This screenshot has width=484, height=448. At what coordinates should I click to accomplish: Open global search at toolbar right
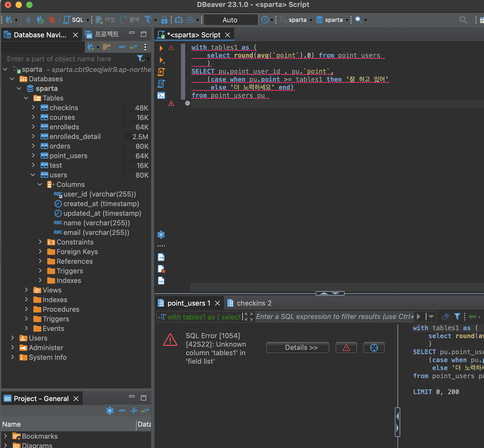[x=463, y=20]
